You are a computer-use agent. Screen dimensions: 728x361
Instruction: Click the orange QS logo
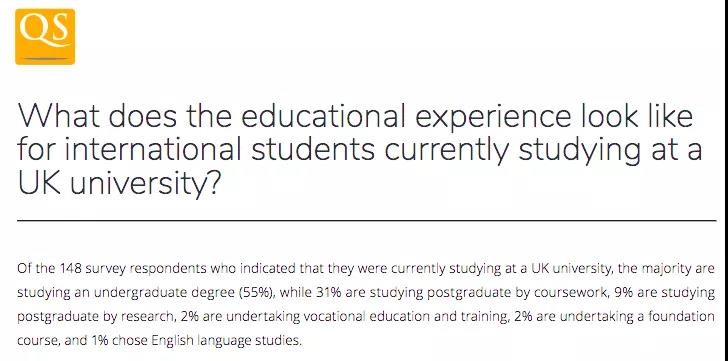[x=45, y=37]
